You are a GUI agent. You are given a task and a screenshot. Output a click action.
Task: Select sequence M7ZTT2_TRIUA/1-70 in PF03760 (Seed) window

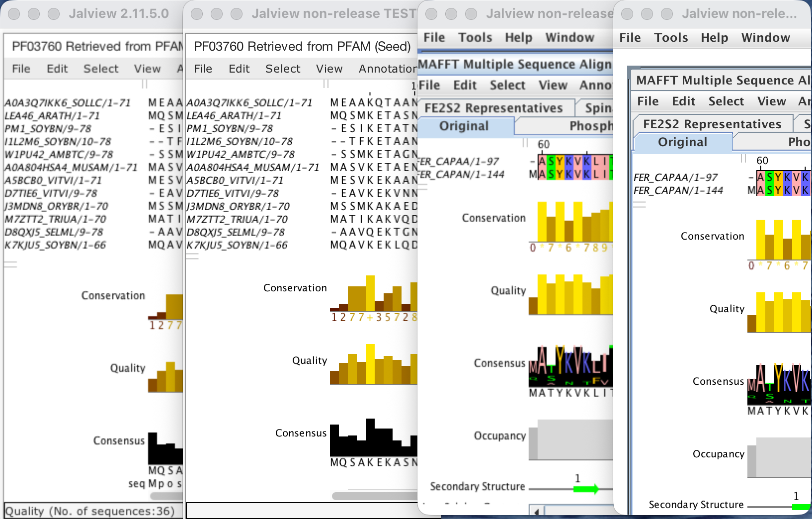click(x=237, y=219)
